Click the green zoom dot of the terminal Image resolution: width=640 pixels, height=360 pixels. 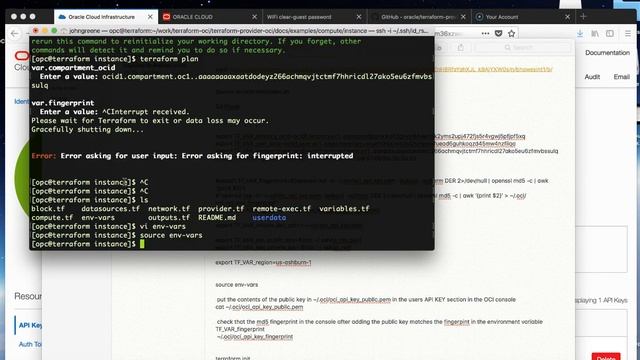pos(54,31)
